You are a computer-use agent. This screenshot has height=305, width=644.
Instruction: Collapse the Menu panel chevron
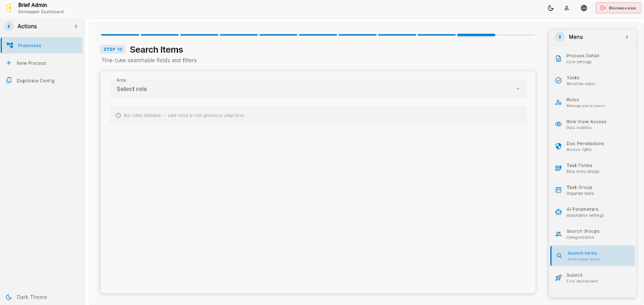point(627,37)
